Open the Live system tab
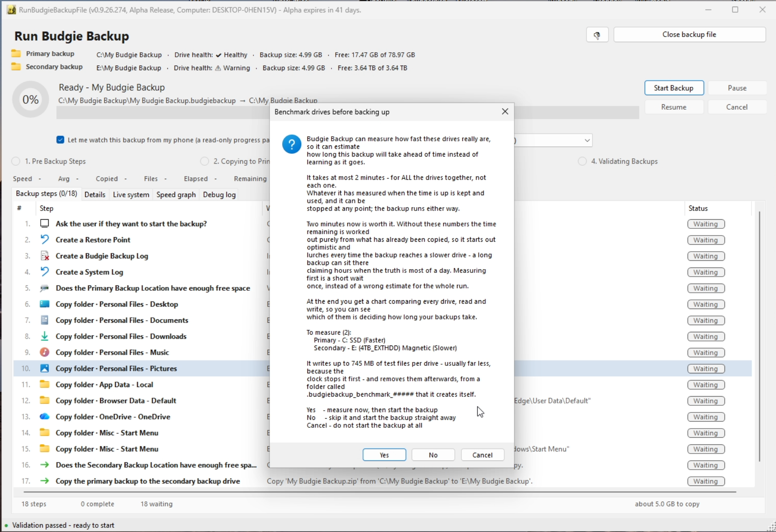Screen dimensions: 776x532 (131, 194)
